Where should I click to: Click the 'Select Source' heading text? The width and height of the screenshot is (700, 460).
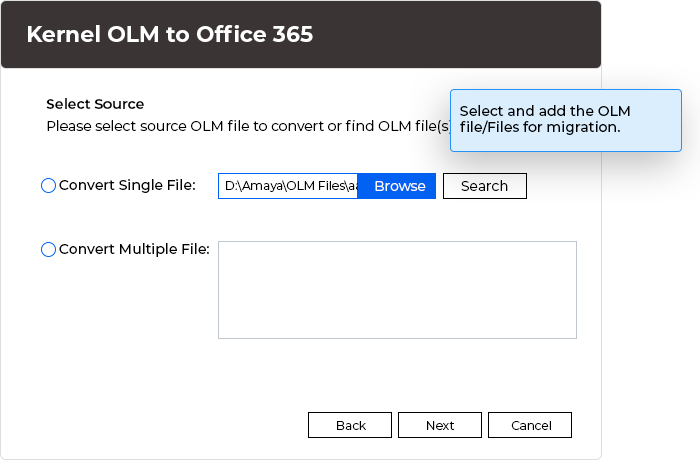(95, 104)
